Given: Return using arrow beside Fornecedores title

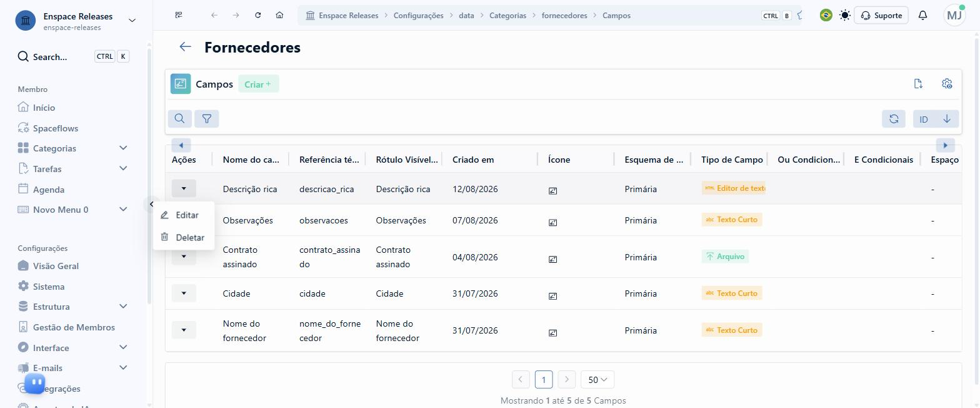Looking at the screenshot, I should [x=185, y=47].
